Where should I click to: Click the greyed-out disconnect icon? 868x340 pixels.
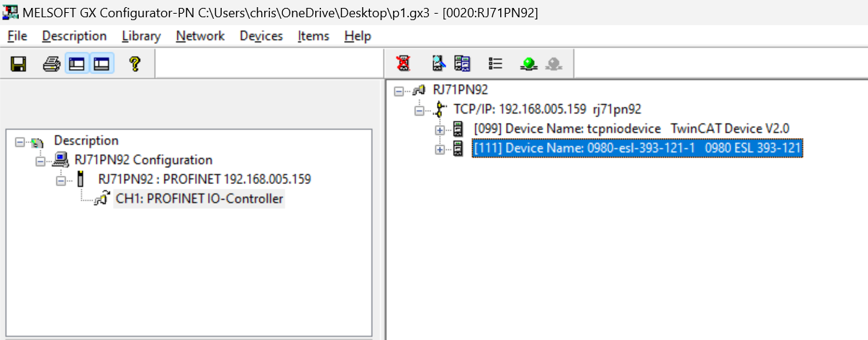point(553,64)
